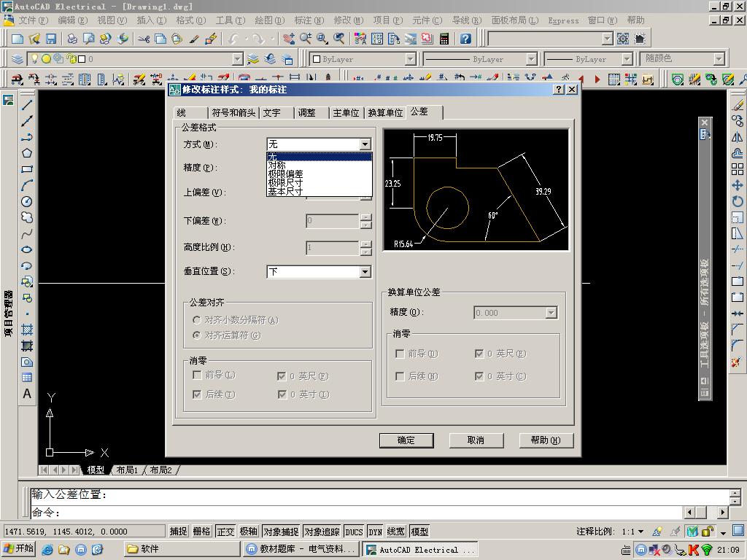The width and height of the screenshot is (747, 560).
Task: Open the Layer Properties Manager icon
Action: click(18, 59)
